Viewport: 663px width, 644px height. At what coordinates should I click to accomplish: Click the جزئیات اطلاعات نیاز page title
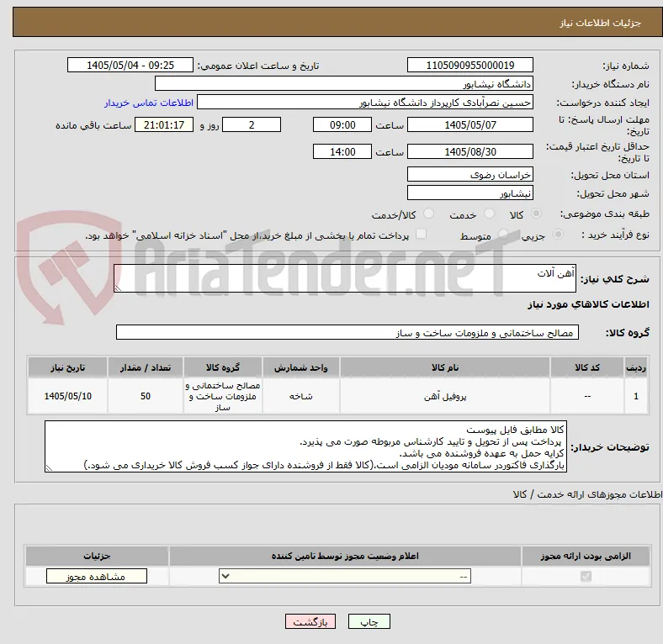[601, 23]
